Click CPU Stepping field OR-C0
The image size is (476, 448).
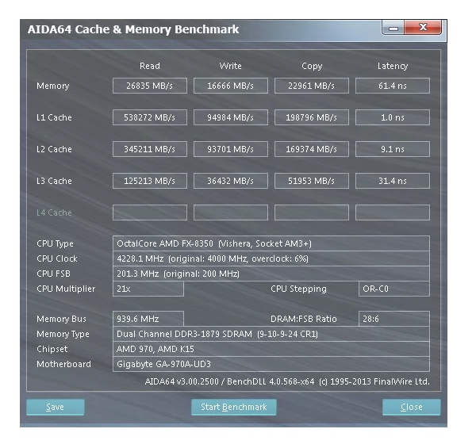(x=394, y=289)
